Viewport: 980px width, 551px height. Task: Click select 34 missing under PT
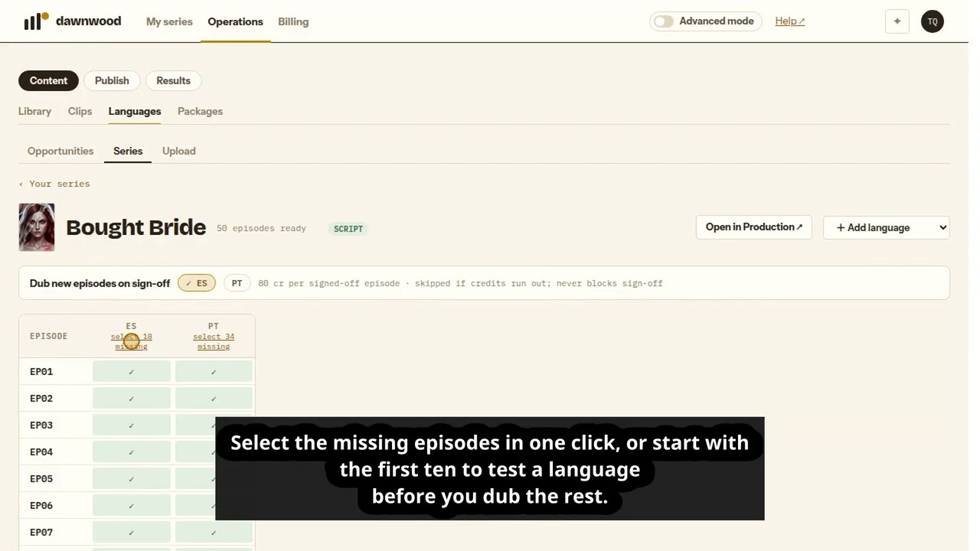pyautogui.click(x=214, y=341)
